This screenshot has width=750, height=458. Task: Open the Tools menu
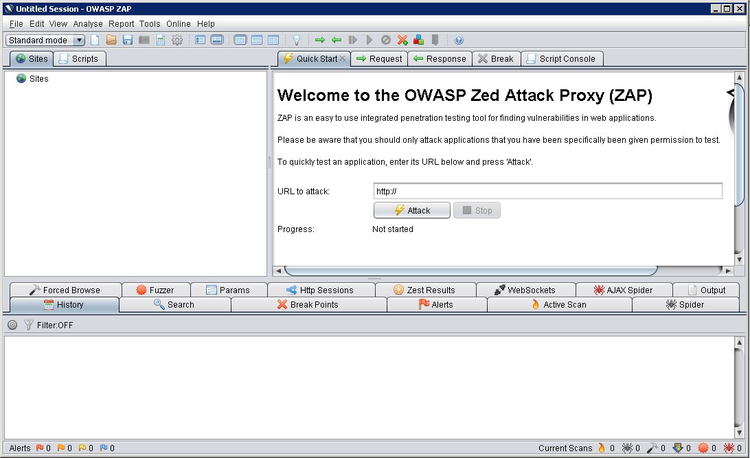tap(150, 24)
